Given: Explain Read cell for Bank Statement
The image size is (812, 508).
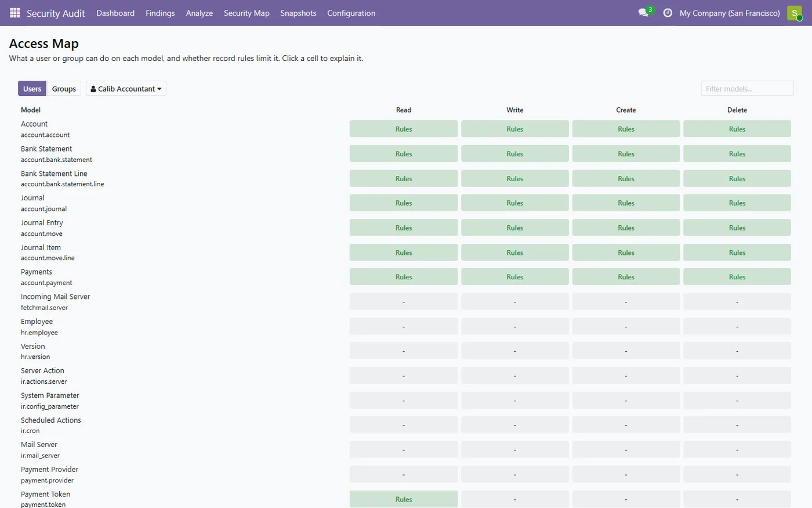Looking at the screenshot, I should tap(404, 154).
